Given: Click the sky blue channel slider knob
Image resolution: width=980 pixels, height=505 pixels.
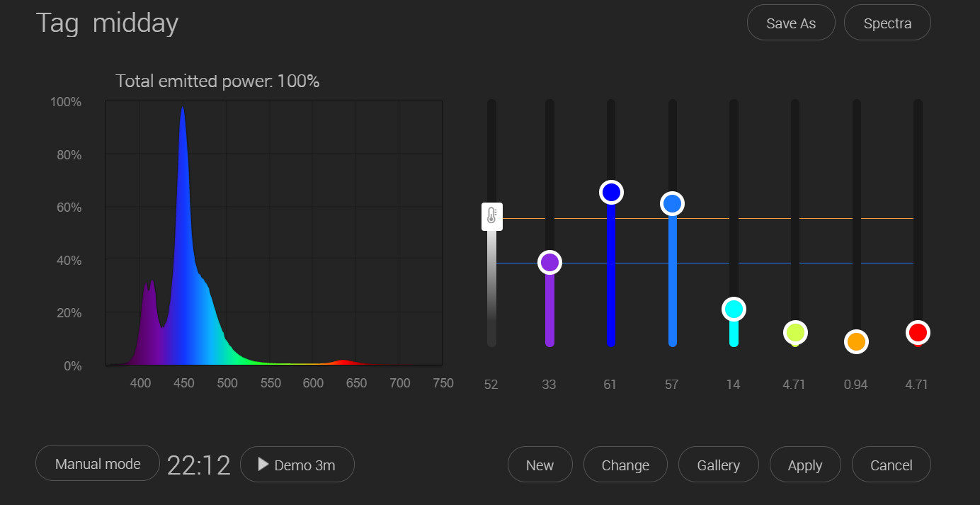Looking at the screenshot, I should point(672,204).
